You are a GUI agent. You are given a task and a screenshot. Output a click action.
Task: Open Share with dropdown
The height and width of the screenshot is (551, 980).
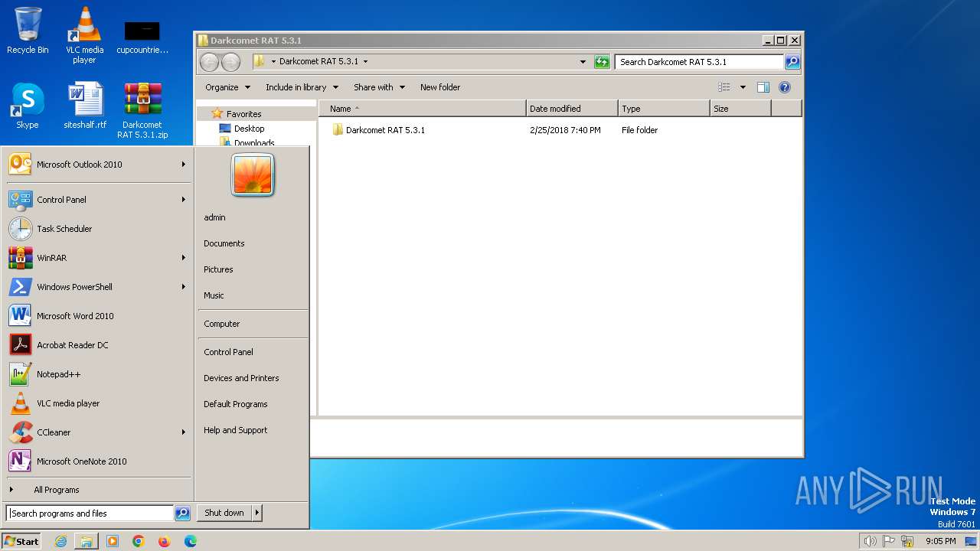379,87
